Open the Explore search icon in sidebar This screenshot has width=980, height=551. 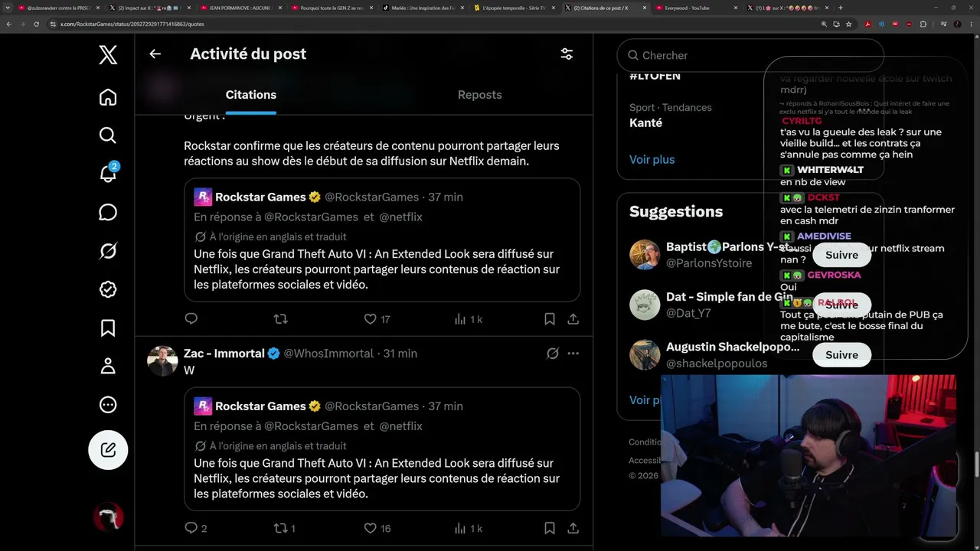108,135
